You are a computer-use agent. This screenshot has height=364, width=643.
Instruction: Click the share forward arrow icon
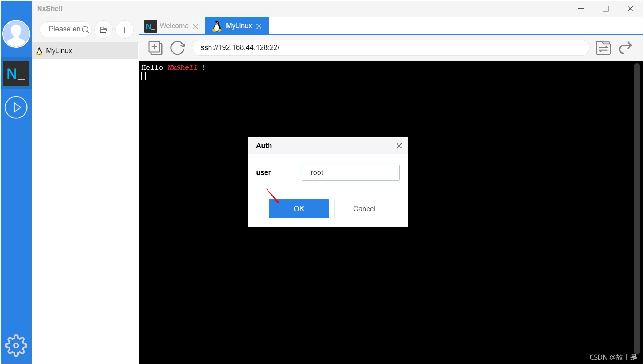pos(625,47)
